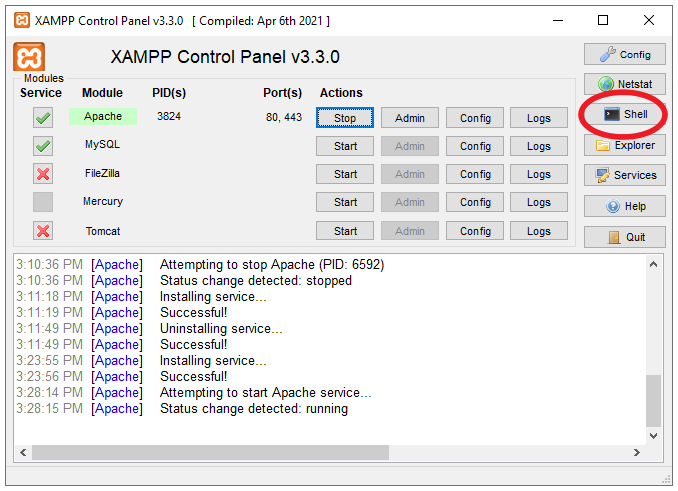The height and width of the screenshot is (491, 678).
Task: Open the Apache Config menu
Action: click(x=475, y=118)
